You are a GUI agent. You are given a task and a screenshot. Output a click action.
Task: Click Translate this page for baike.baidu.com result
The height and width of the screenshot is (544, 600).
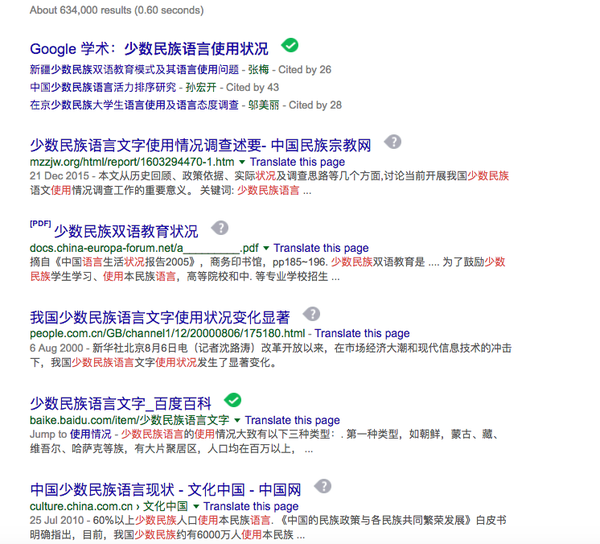(x=292, y=420)
